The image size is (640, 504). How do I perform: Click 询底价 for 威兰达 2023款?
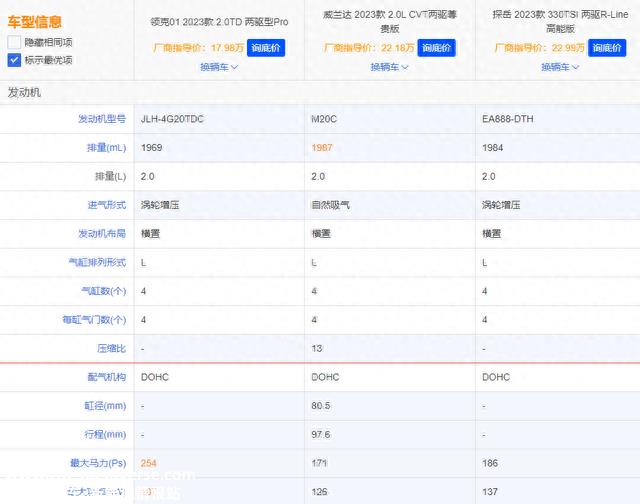point(436,48)
